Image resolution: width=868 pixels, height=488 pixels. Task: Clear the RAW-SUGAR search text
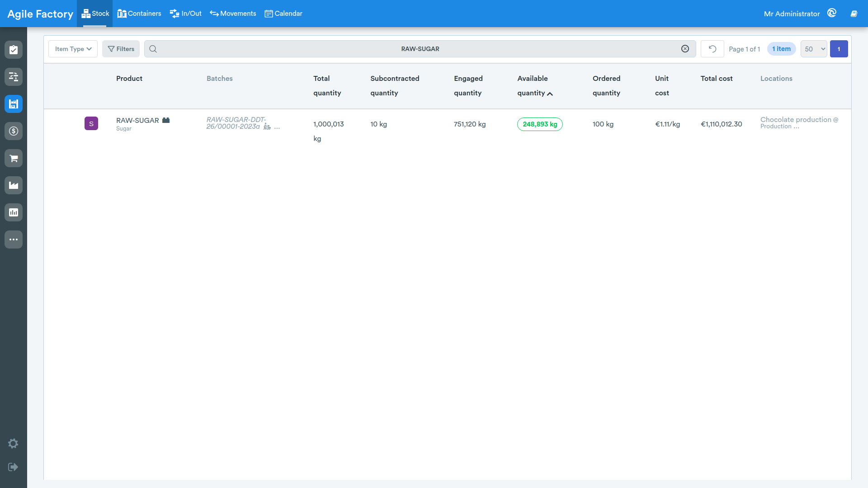[685, 49]
